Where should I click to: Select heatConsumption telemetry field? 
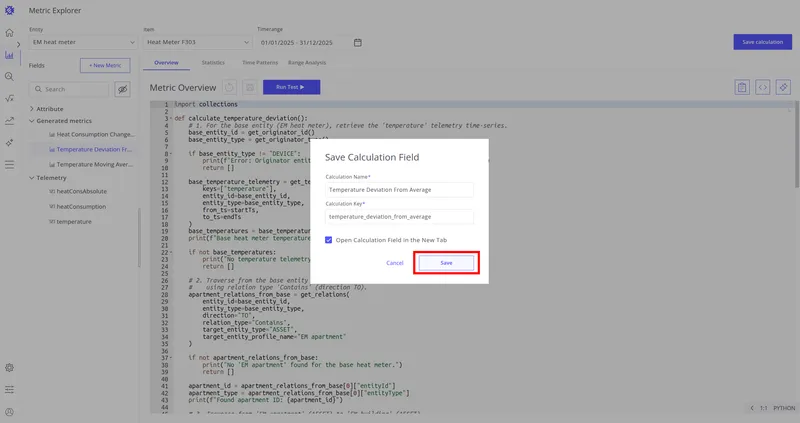click(81, 207)
